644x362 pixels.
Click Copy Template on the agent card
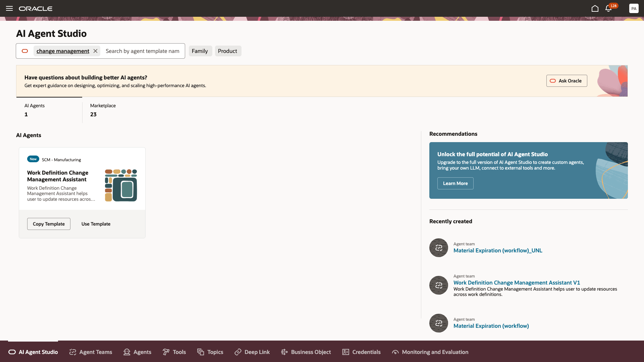pyautogui.click(x=49, y=224)
